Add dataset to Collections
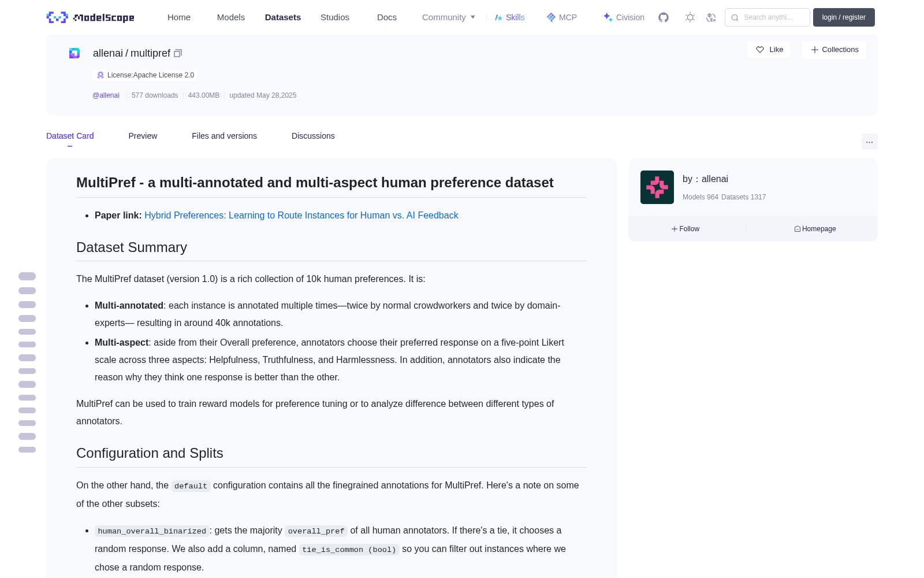This screenshot has height=578, width=924. pos(834,50)
